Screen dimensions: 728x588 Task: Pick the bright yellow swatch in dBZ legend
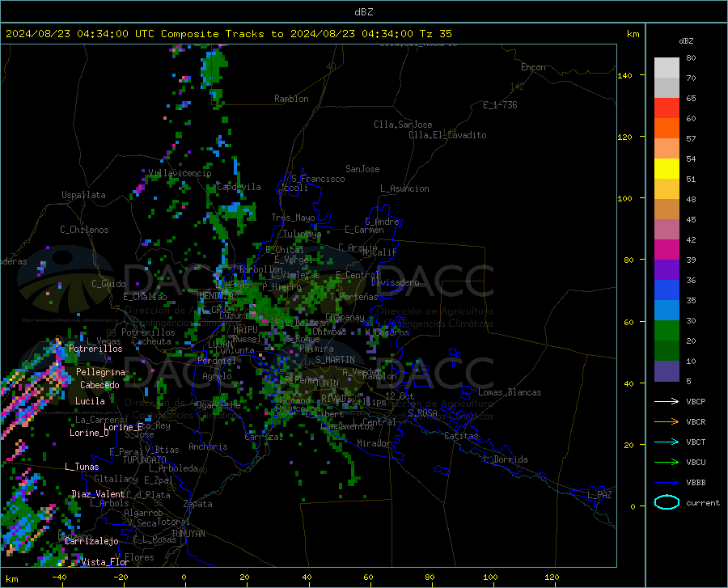tap(667, 169)
